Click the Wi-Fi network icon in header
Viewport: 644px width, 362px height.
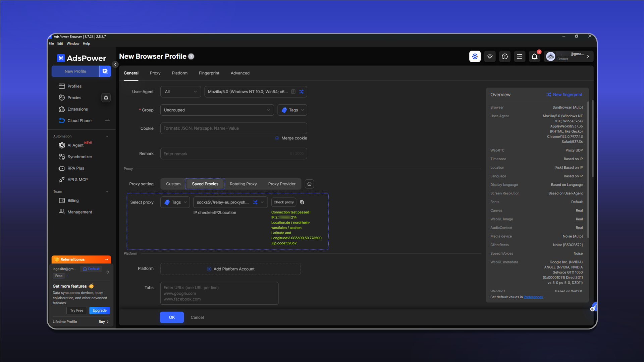pos(490,56)
